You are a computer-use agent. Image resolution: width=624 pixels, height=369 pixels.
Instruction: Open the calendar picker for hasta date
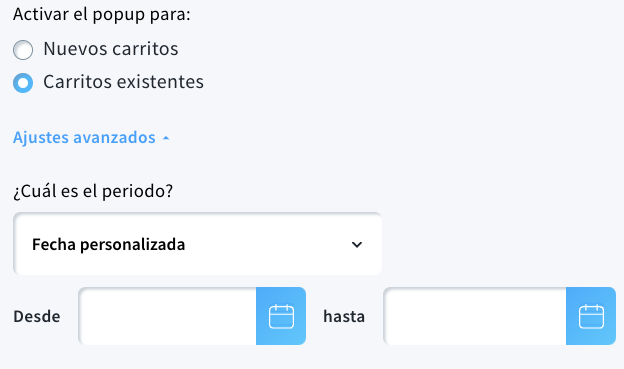tap(591, 316)
